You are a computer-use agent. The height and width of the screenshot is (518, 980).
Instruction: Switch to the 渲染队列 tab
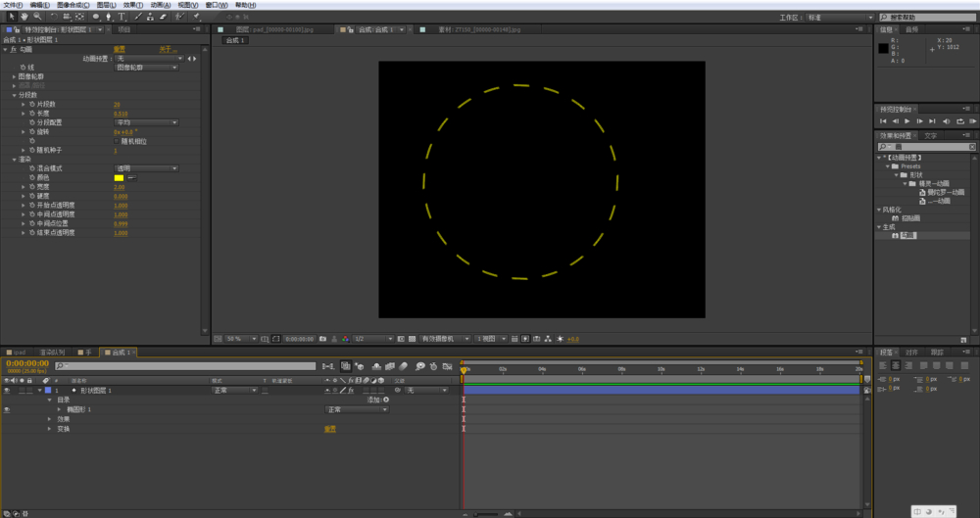[x=52, y=352]
